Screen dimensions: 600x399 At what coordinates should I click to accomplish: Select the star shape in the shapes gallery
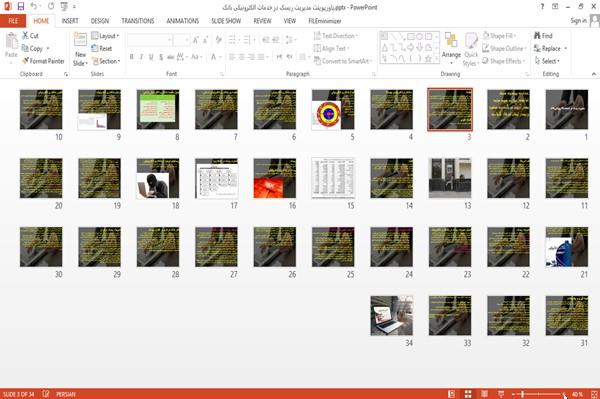tap(428, 59)
